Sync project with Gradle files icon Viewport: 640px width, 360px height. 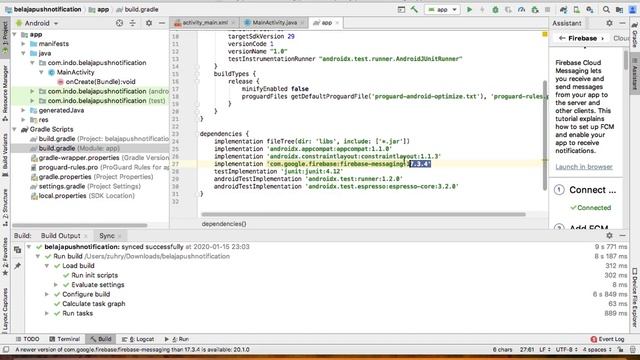point(563,9)
